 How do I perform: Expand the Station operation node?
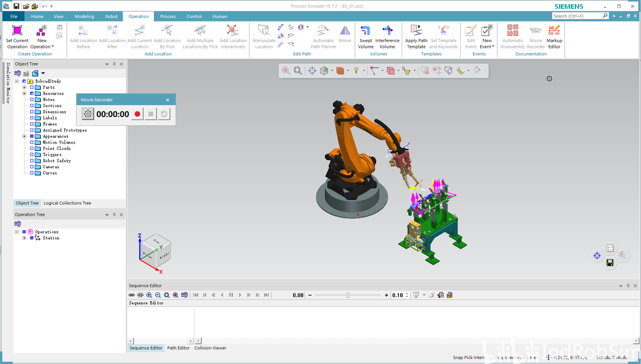click(x=24, y=238)
